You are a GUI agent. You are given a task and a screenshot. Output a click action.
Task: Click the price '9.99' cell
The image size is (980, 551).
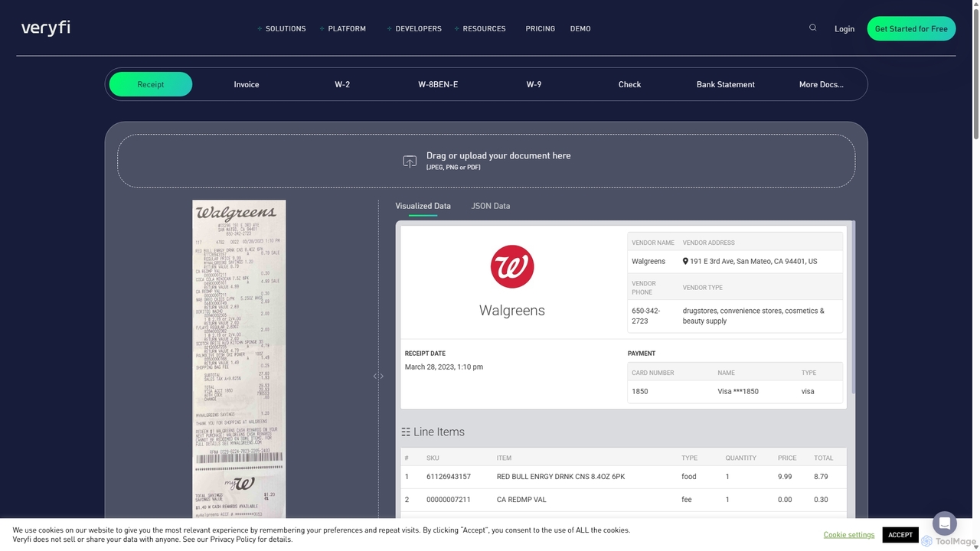coord(785,477)
